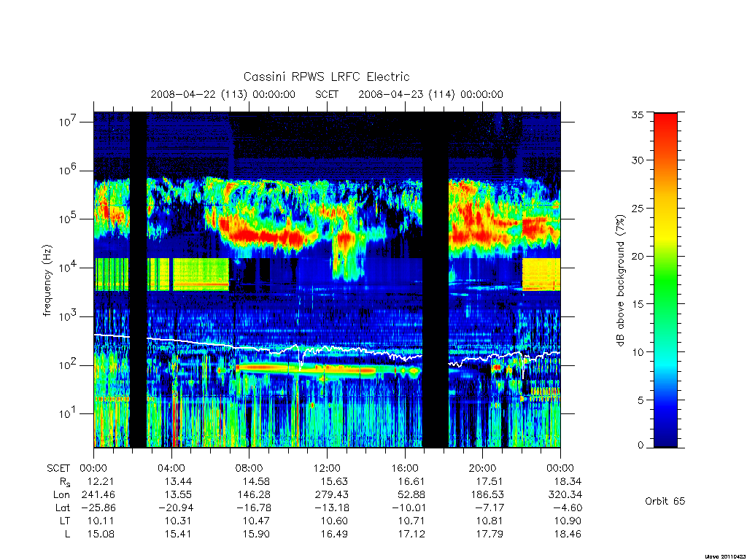The image size is (747, 560).
Task: Click start date '2008-04-22 (113) 00:00:00'
Action: pyautogui.click(x=223, y=94)
